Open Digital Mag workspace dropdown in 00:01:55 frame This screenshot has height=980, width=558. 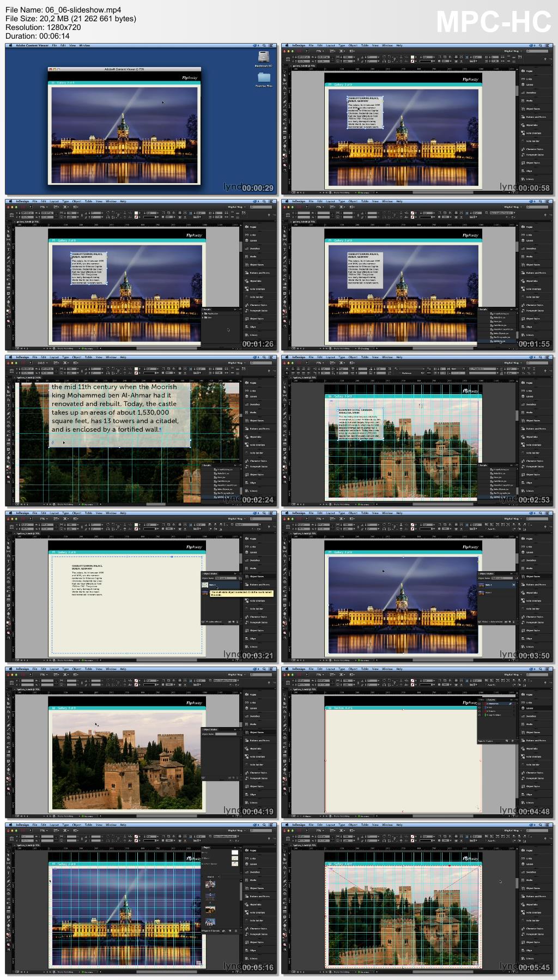[512, 207]
